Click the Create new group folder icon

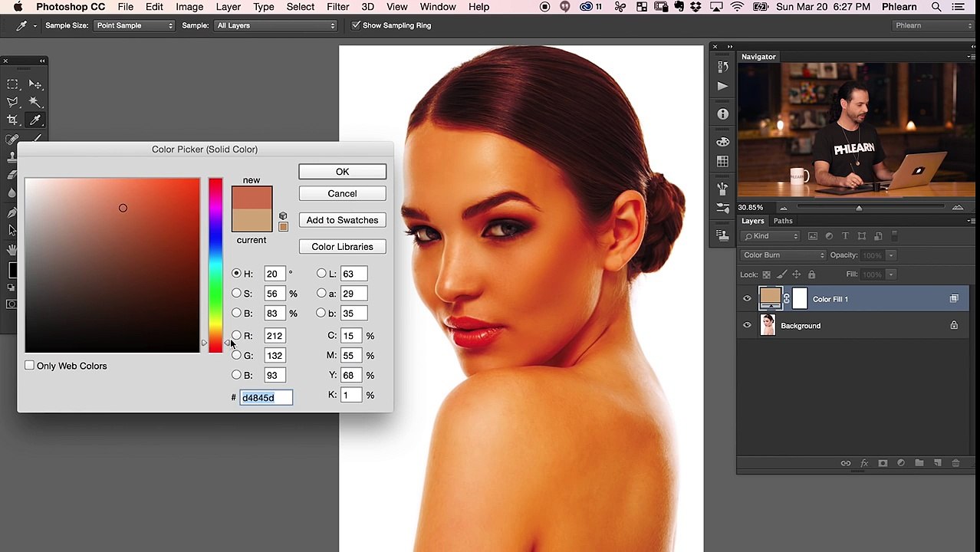[x=919, y=463]
